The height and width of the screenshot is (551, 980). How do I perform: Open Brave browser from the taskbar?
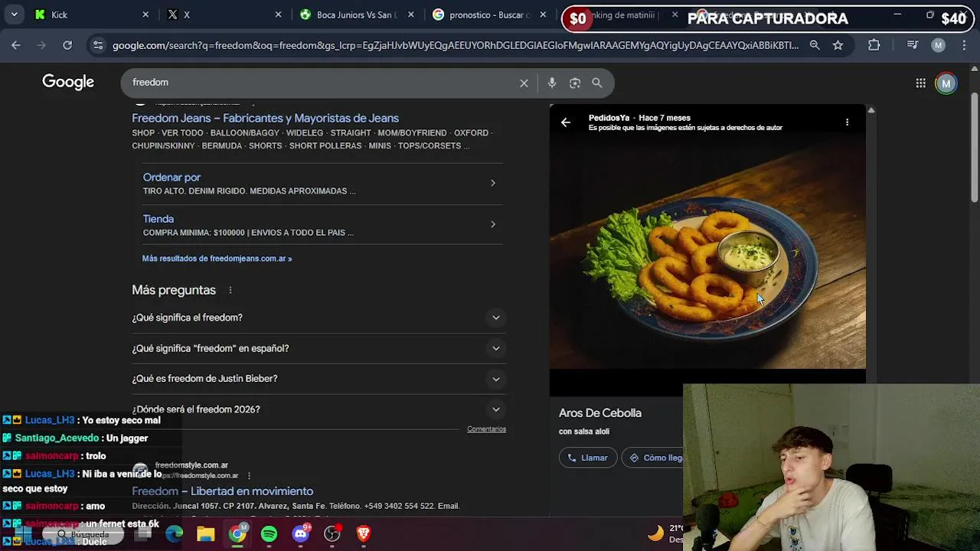(363, 533)
